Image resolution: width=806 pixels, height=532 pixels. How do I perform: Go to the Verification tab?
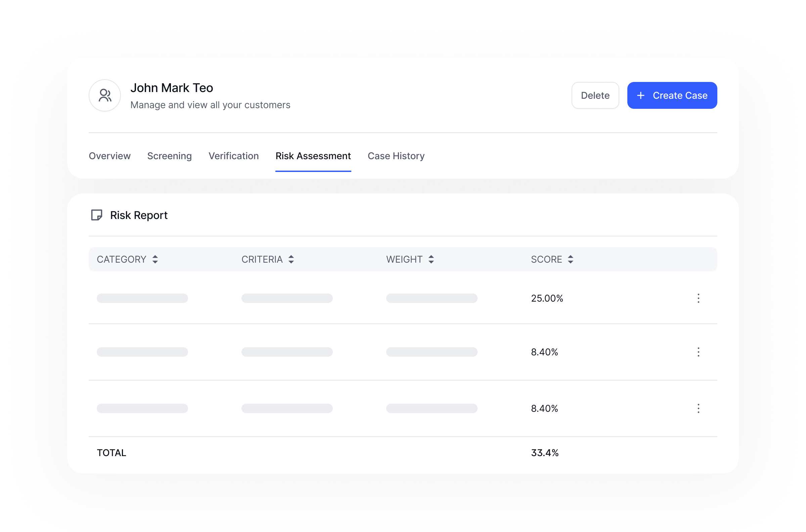click(x=233, y=156)
